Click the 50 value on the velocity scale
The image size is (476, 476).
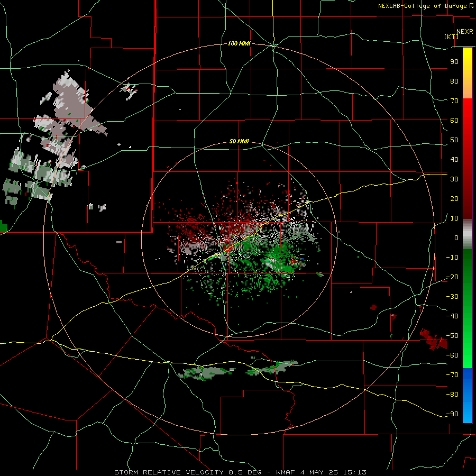454,140
